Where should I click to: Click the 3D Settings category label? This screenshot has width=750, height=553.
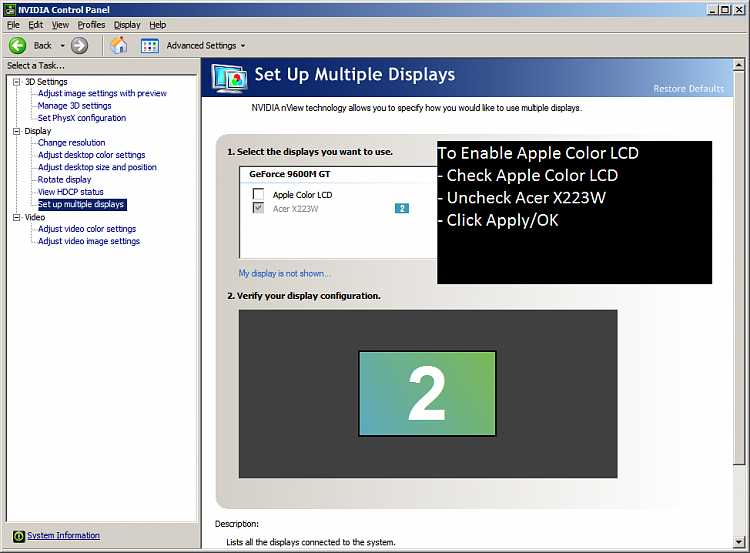tap(46, 82)
